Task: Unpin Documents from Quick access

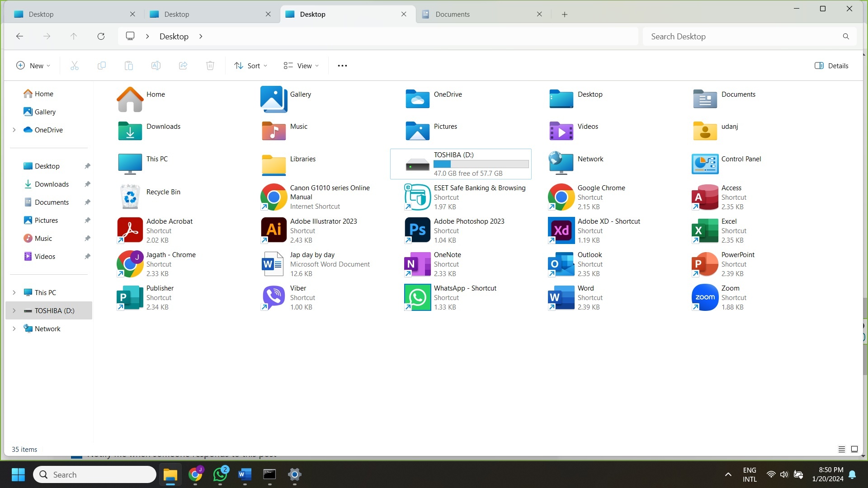Action: [x=87, y=202]
